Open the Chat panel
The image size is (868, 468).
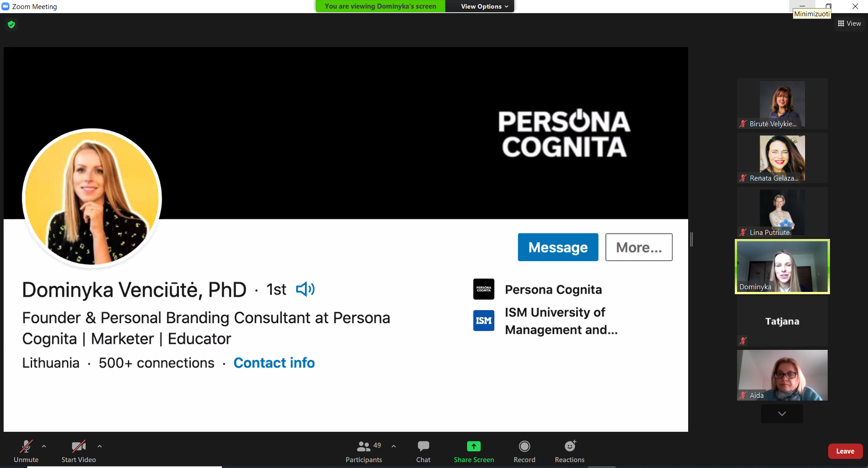click(423, 451)
